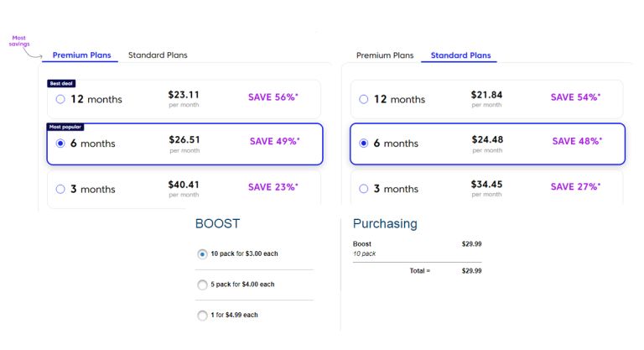This screenshot has height=350, width=644.
Task: Click the $24.48 per month price
Action: (487, 144)
